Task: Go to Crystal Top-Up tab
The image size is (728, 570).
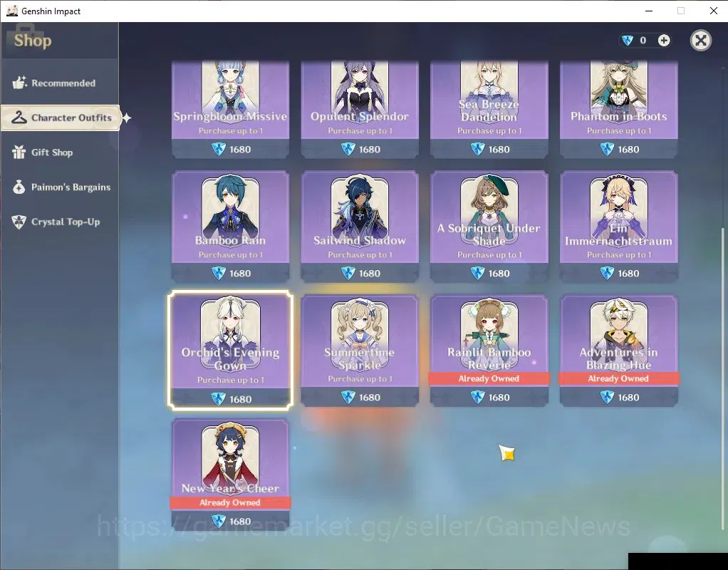Action: [x=59, y=222]
